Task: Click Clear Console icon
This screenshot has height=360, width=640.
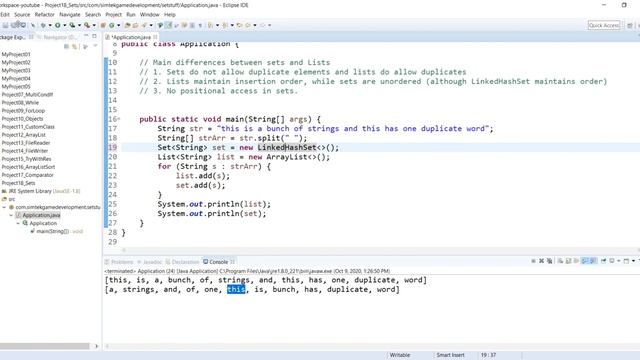Action: [x=560, y=261]
